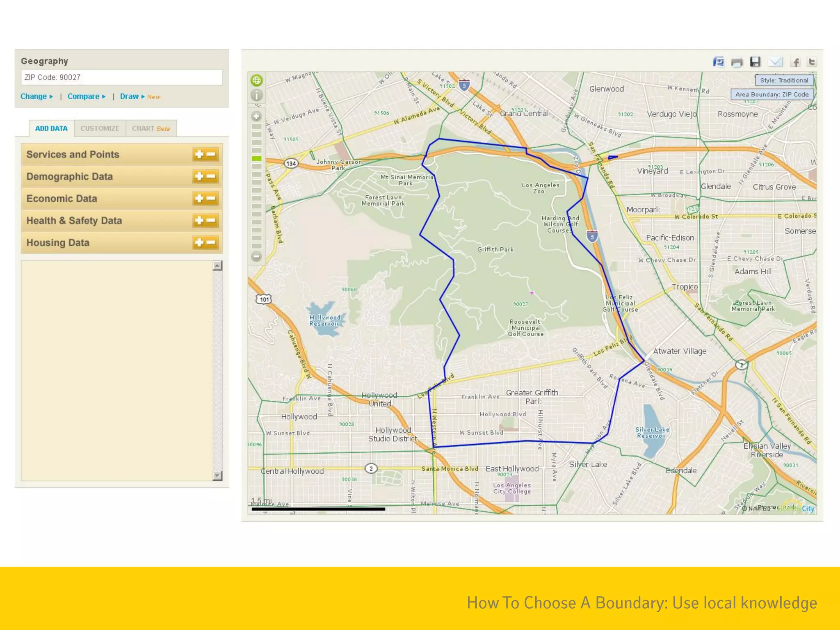The height and width of the screenshot is (630, 840).
Task: Open the map info icon
Action: click(x=257, y=96)
